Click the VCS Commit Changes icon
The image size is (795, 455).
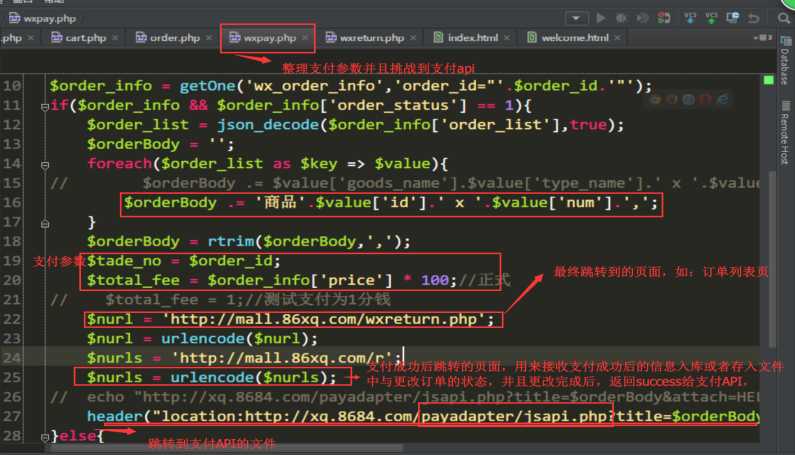[711, 18]
